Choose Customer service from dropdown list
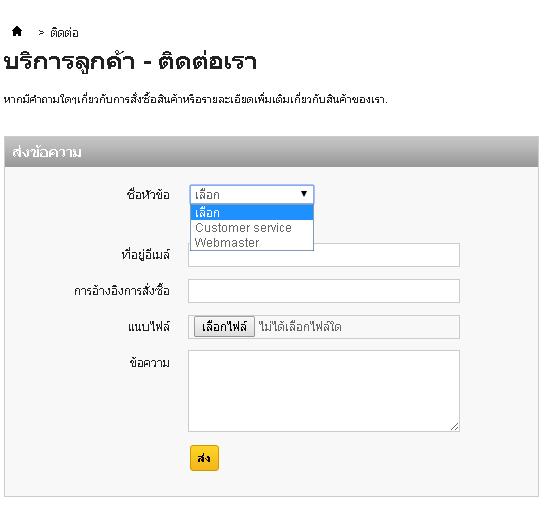546x510 pixels. point(252,228)
